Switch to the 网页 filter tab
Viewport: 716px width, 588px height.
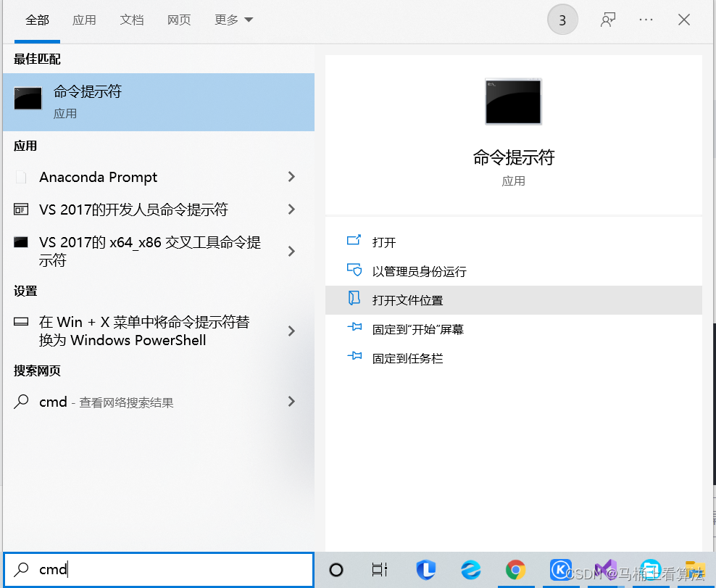click(178, 20)
